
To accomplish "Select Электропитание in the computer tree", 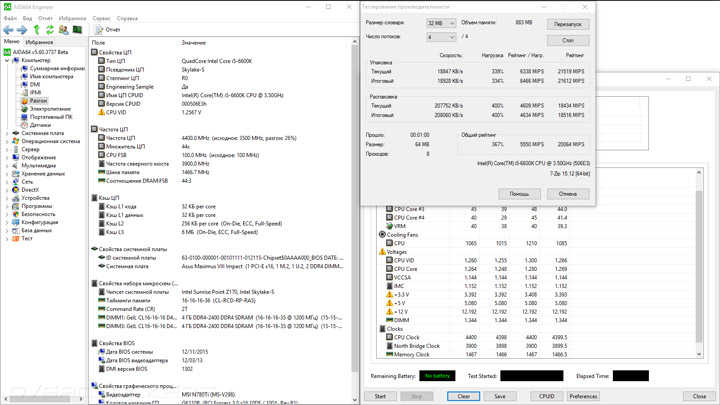I will [50, 109].
